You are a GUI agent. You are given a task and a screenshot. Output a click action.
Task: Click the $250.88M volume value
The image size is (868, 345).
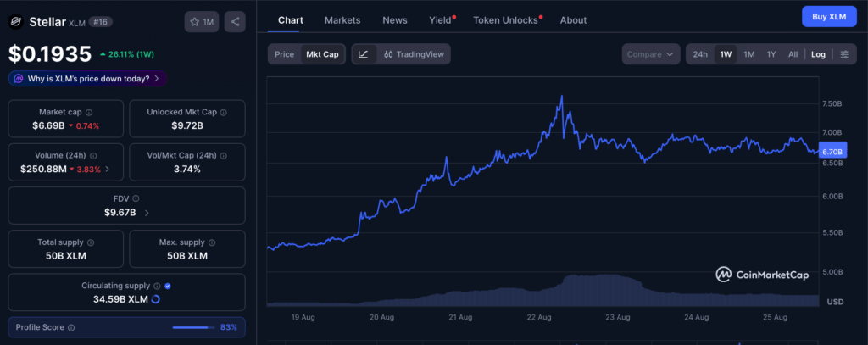coord(44,169)
